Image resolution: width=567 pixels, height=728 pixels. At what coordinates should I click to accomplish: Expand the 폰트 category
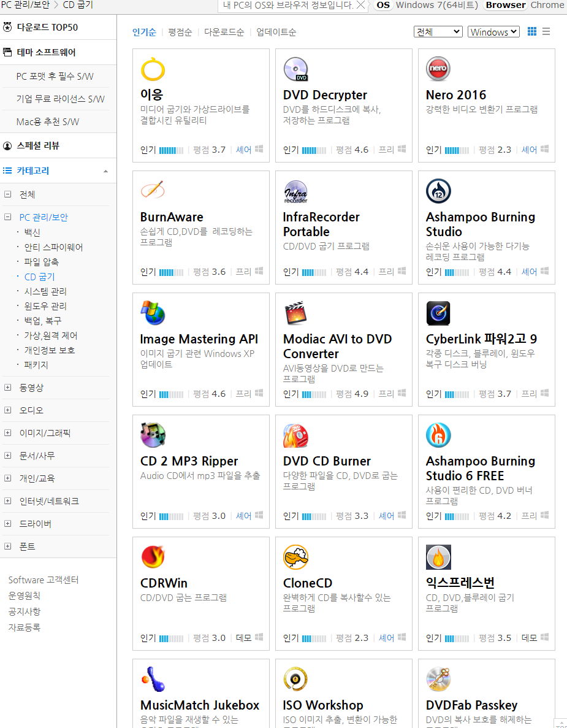(x=8, y=546)
